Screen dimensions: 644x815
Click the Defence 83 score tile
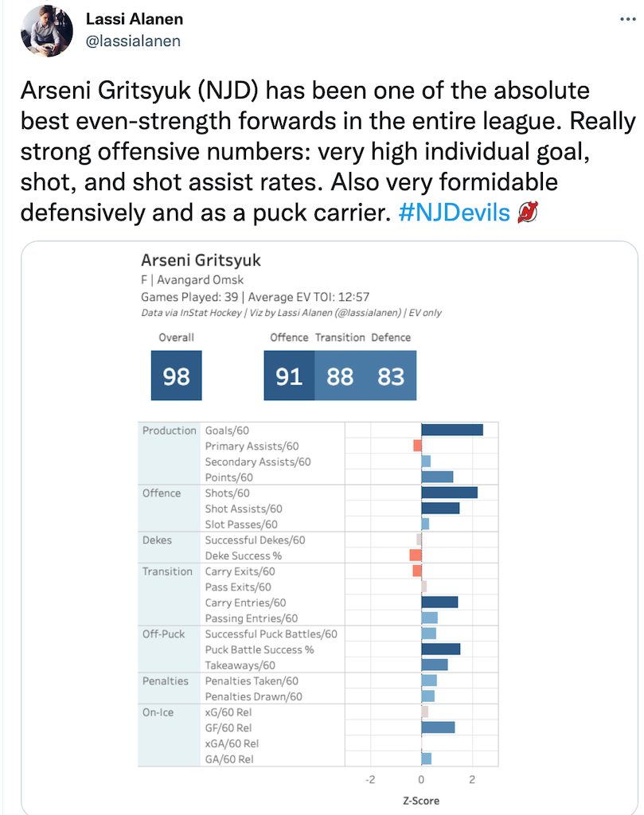pos(391,376)
